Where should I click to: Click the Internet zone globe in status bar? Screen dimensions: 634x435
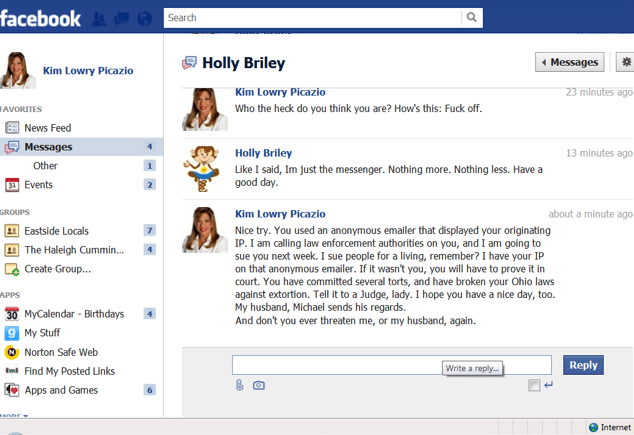[594, 427]
